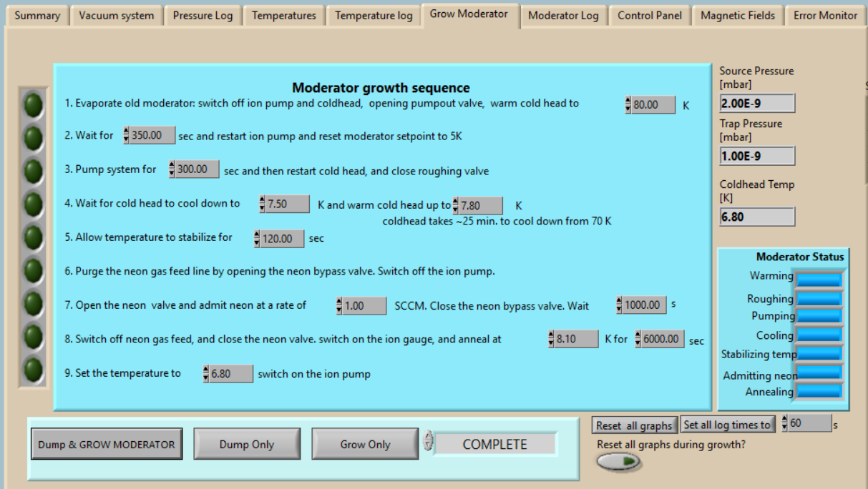The height and width of the screenshot is (489, 868).
Task: Open the Magnetic Fields tab
Action: click(738, 16)
